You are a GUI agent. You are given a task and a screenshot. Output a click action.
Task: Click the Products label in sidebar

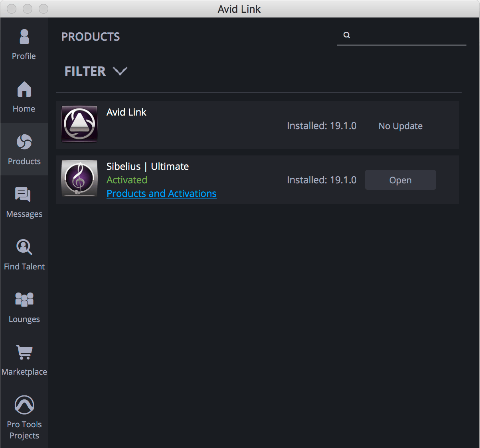tap(24, 161)
